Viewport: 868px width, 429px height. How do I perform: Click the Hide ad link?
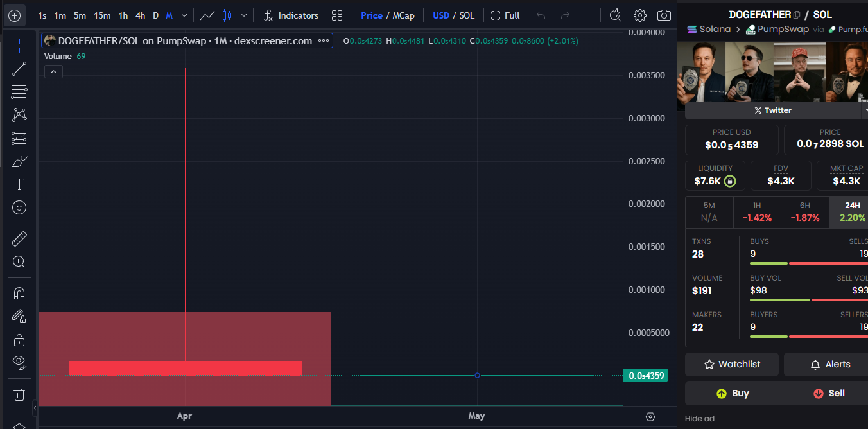pyautogui.click(x=699, y=419)
